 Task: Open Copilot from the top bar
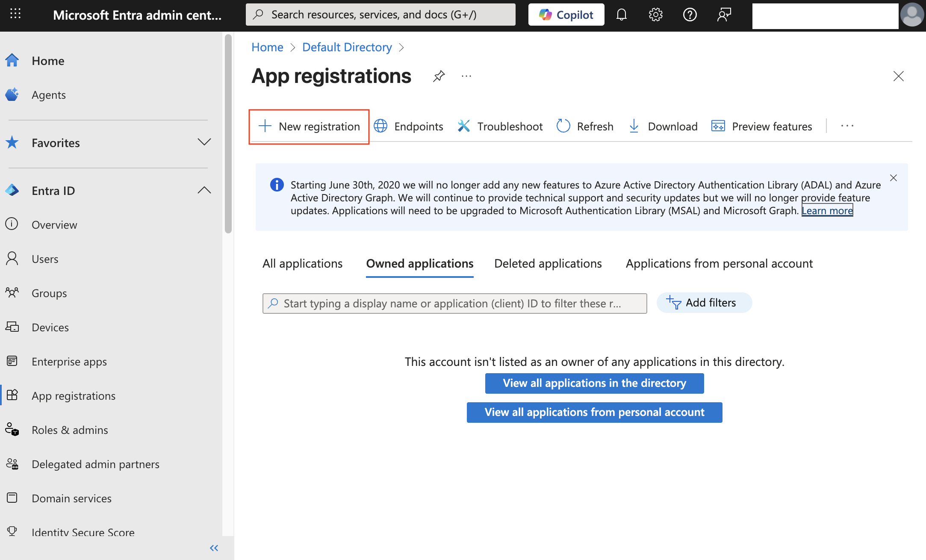pos(566,14)
